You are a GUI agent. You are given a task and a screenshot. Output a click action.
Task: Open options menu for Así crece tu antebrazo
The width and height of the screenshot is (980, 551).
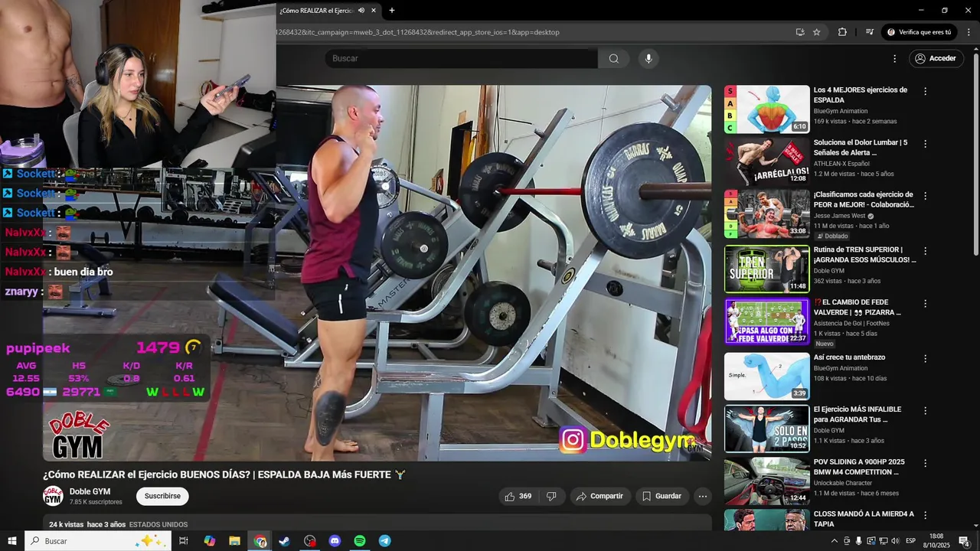(925, 358)
